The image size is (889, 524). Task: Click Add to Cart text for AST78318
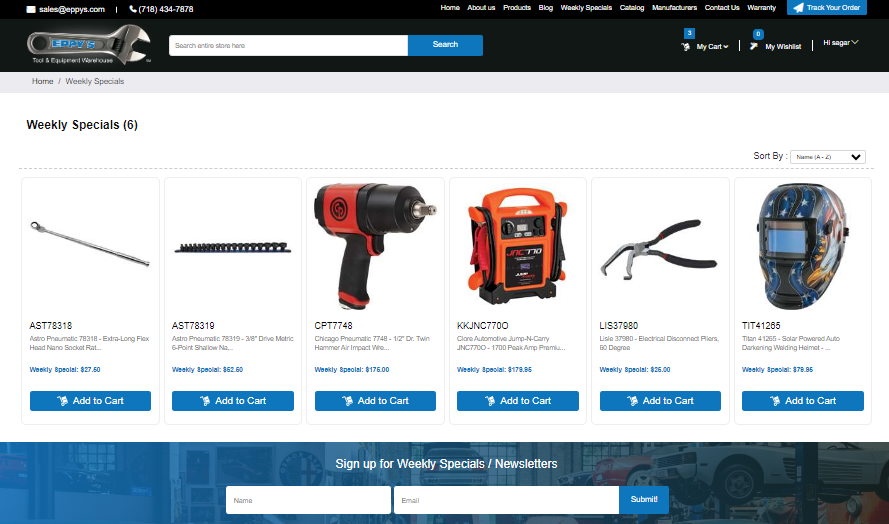[98, 401]
